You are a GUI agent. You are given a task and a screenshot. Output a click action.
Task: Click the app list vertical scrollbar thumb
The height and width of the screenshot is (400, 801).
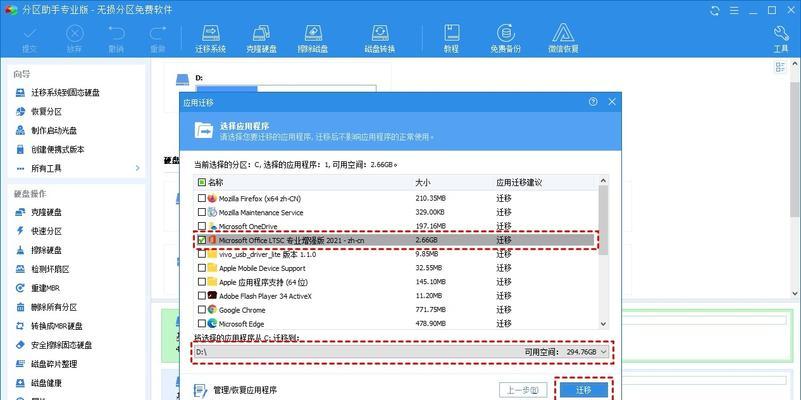(603, 220)
